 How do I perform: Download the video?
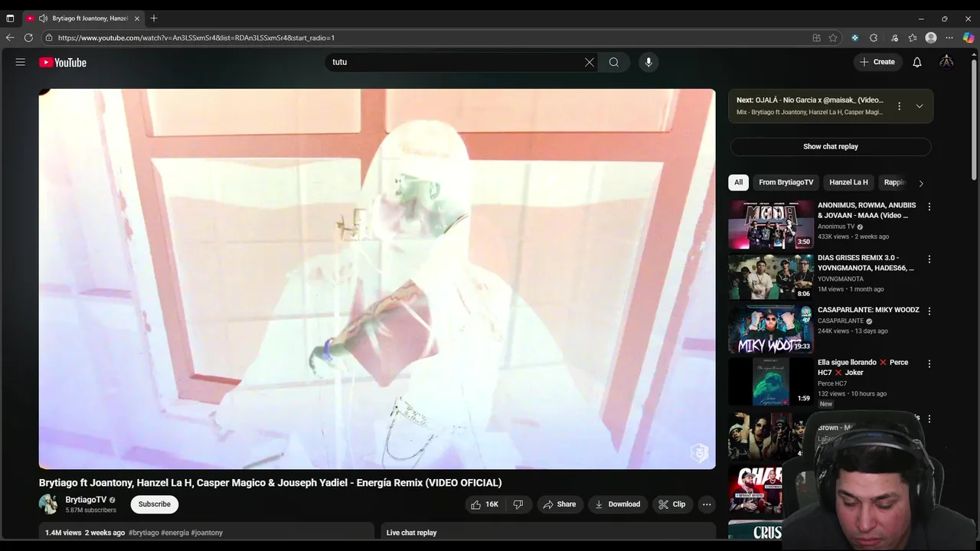click(x=617, y=504)
